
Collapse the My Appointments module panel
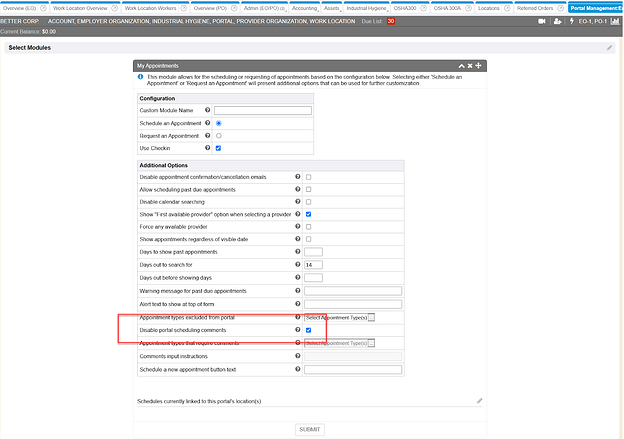462,65
